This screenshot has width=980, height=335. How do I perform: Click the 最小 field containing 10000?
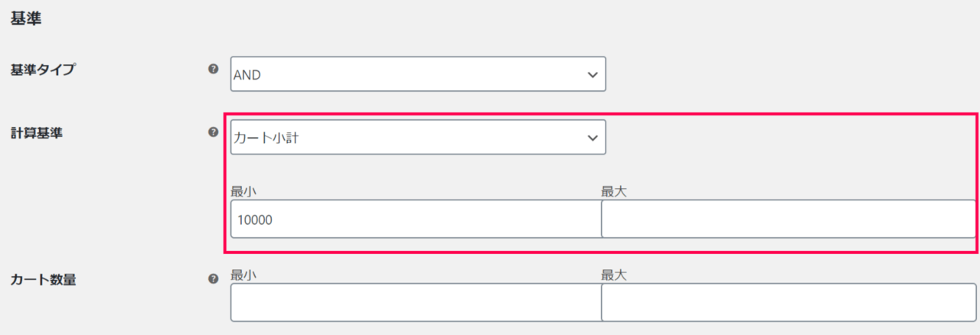click(416, 220)
